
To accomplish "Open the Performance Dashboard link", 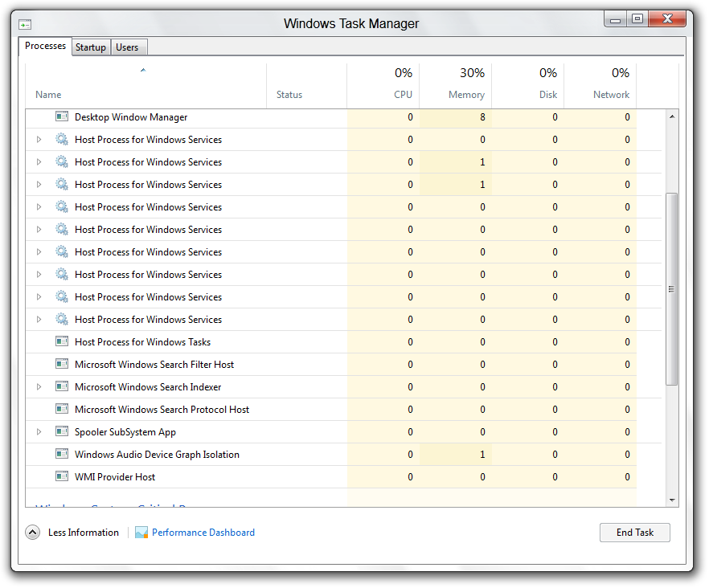I will click(x=203, y=533).
